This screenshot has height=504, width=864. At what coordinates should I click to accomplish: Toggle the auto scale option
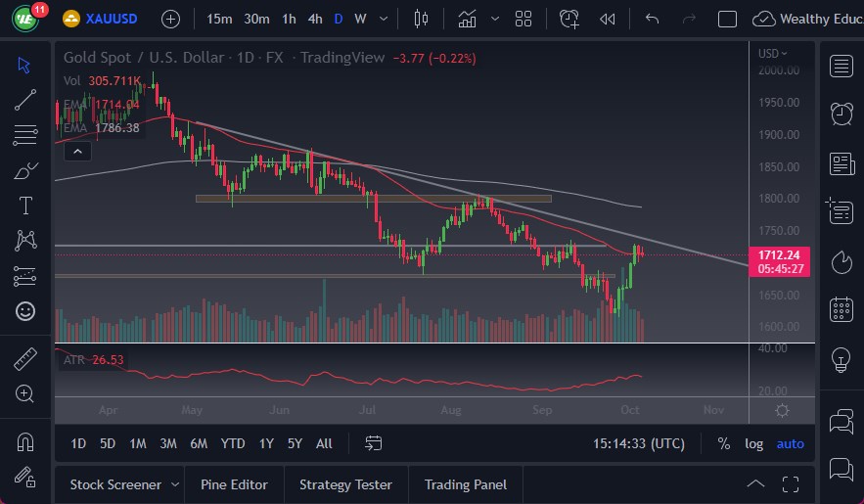tap(790, 443)
